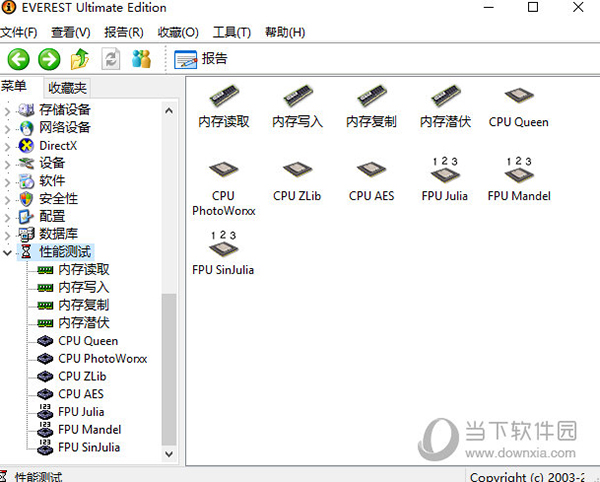Viewport: 600px width, 482px height.
Task: Click the 配置 icon in the tree
Action: [x=26, y=217]
